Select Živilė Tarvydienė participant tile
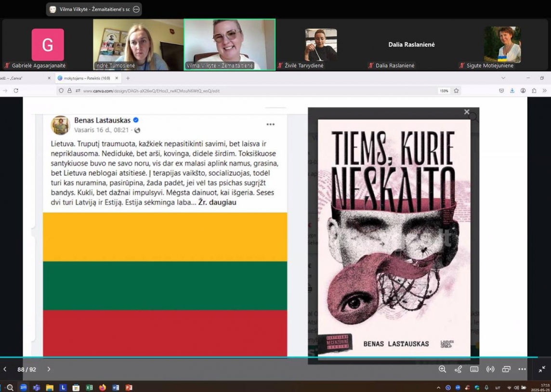551x392 pixels. click(321, 45)
